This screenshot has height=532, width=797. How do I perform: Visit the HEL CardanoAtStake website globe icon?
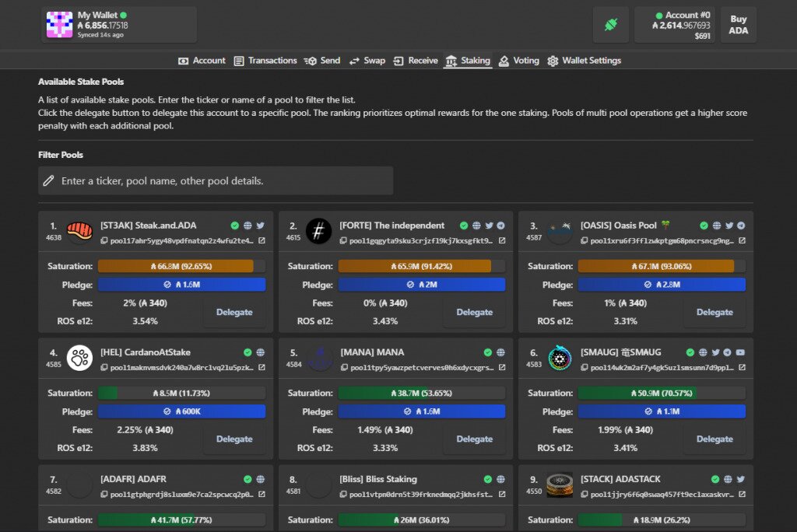pyautogui.click(x=261, y=352)
